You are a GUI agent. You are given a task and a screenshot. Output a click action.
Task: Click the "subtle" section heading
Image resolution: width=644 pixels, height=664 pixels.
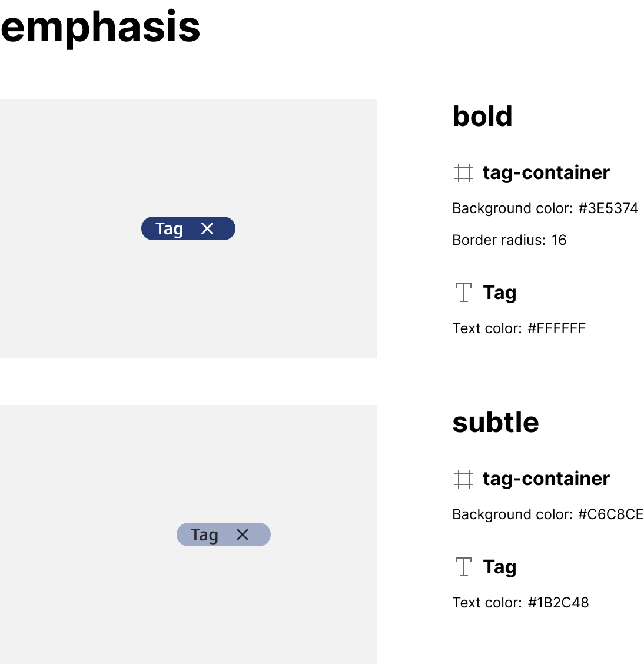pos(495,423)
